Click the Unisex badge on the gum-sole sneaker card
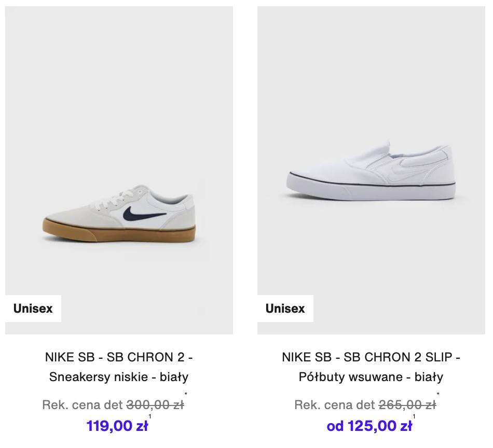Viewport: 493px width, 448px height. (x=33, y=309)
